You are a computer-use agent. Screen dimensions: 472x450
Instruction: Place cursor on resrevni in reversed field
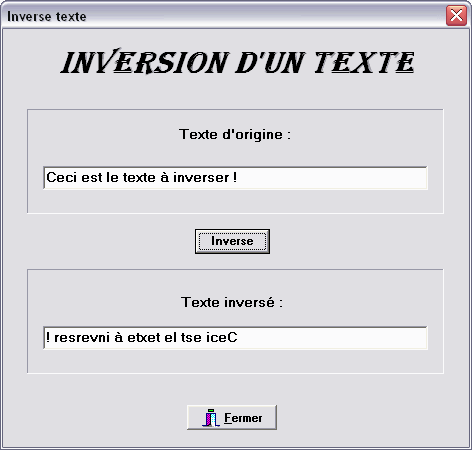pyautogui.click(x=82, y=337)
